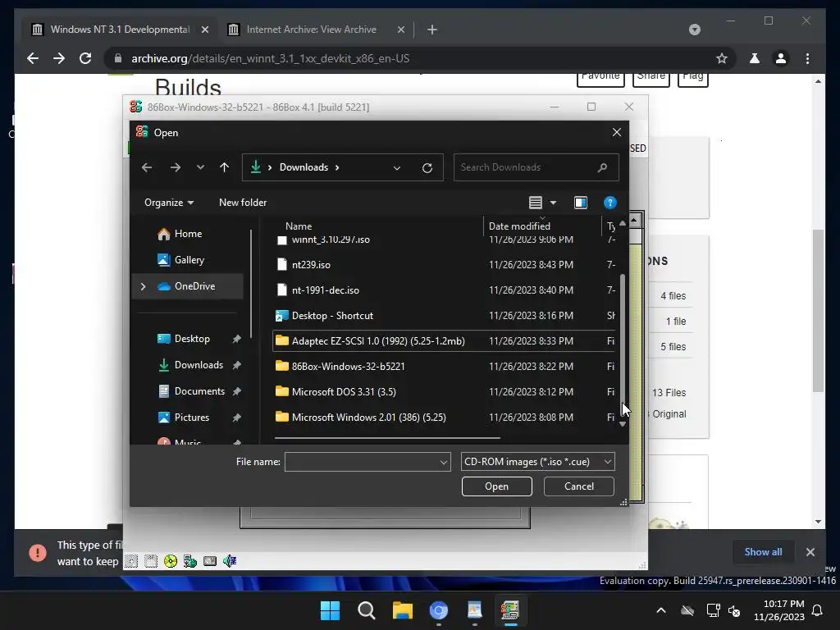Click the Search Downloads field
840x630 pixels.
click(536, 167)
